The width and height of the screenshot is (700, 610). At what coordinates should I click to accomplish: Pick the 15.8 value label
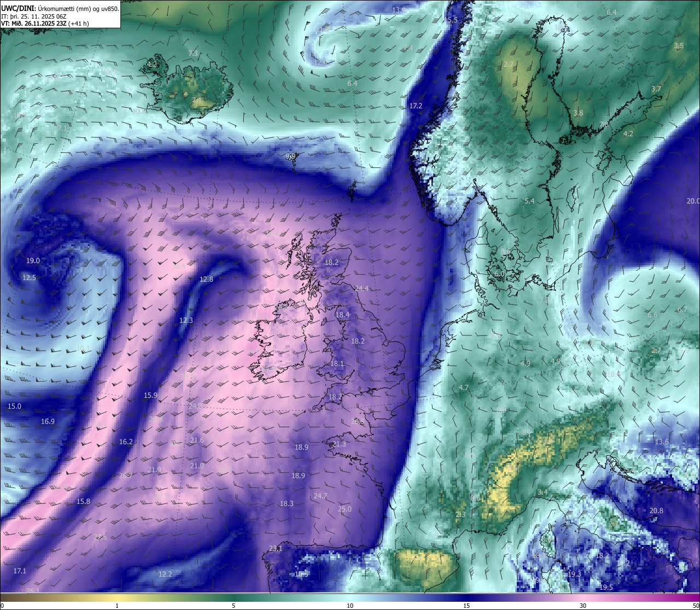(x=83, y=502)
